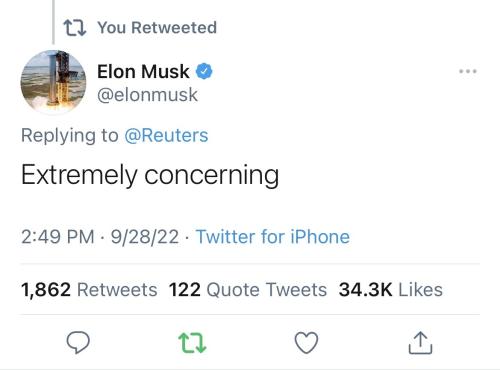Click the You Retweeted retweet icon
Screen dimensions: 500x370
point(75,28)
